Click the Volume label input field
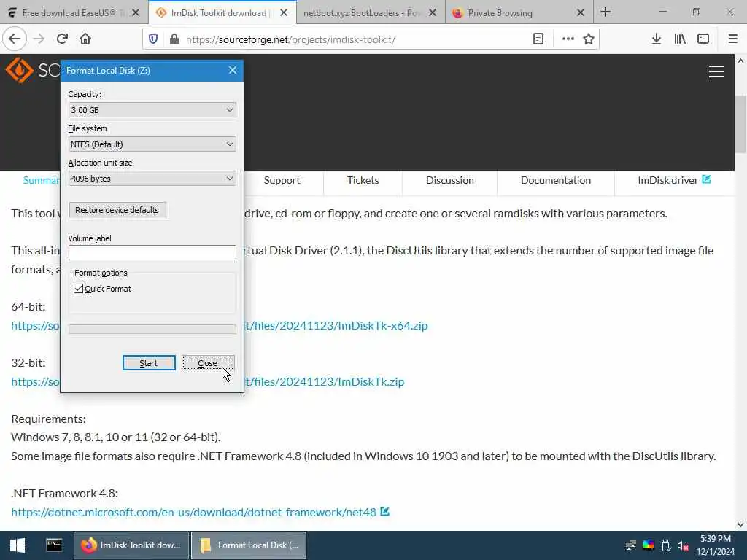Viewport: 747px width, 560px height. (x=152, y=252)
